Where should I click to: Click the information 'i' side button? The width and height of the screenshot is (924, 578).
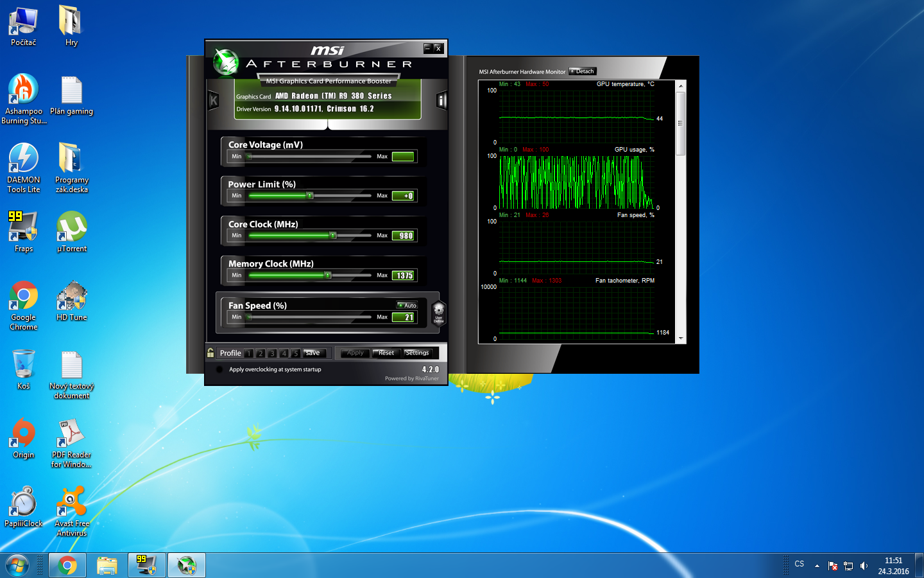click(x=441, y=100)
